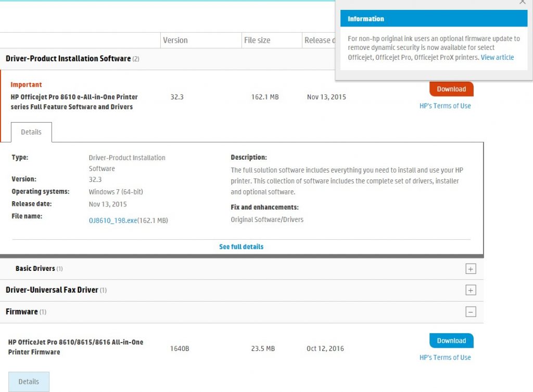Click the 23.5 MB firmware size
The image size is (533, 392).
(x=263, y=348)
